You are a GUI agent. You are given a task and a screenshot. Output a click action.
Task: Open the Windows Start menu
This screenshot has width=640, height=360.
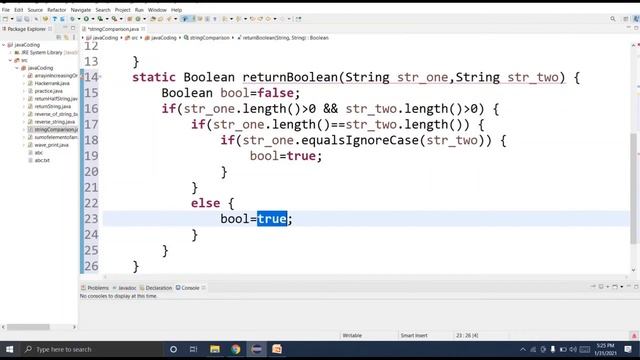pos(9,349)
